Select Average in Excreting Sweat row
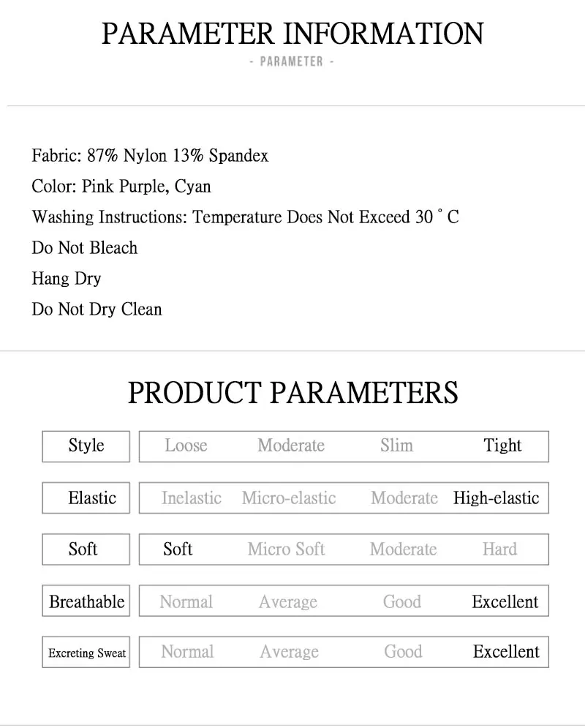Screen dimensions: 585x728 tap(289, 651)
